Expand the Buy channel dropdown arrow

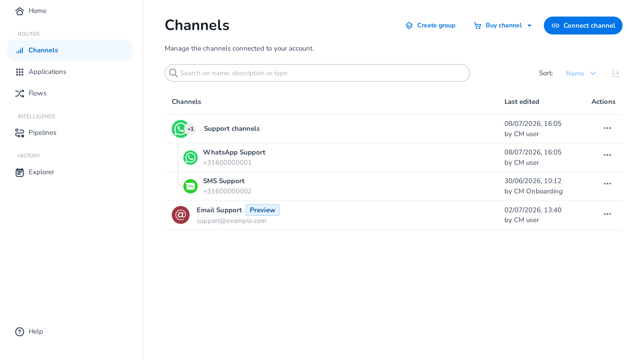pyautogui.click(x=530, y=26)
